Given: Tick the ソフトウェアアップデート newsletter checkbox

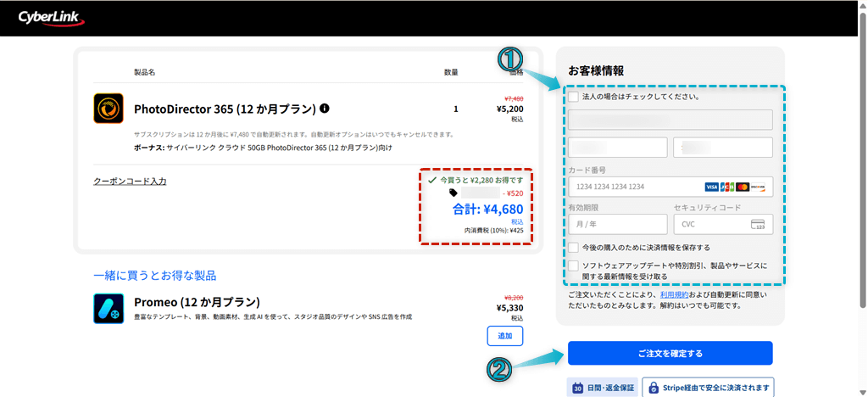Looking at the screenshot, I should point(574,266).
